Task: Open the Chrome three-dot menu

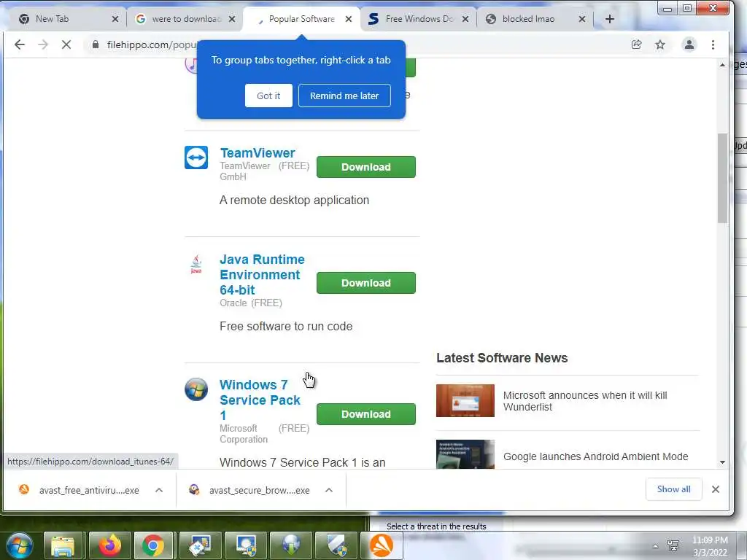Action: point(713,44)
